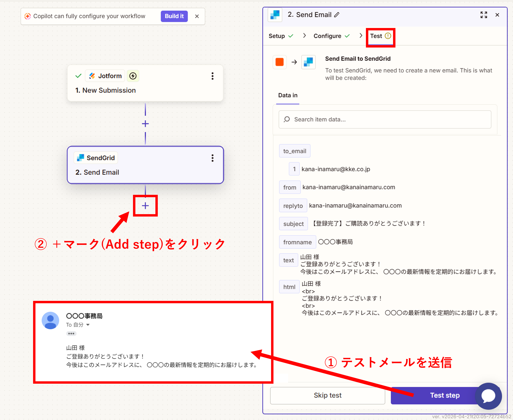Dismiss the Copilot banner with the X
This screenshot has height=420, width=513.
tap(197, 16)
